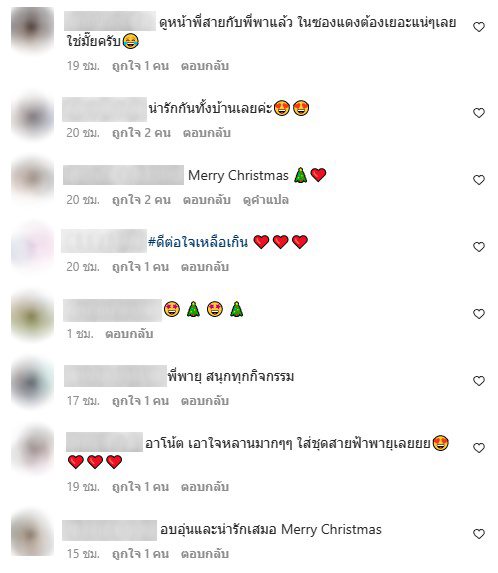Image resolution: width=498 pixels, height=573 pixels.
Task: Reply to the อบอุ่นและน่ารักเสมอ comment
Action: coord(205,554)
